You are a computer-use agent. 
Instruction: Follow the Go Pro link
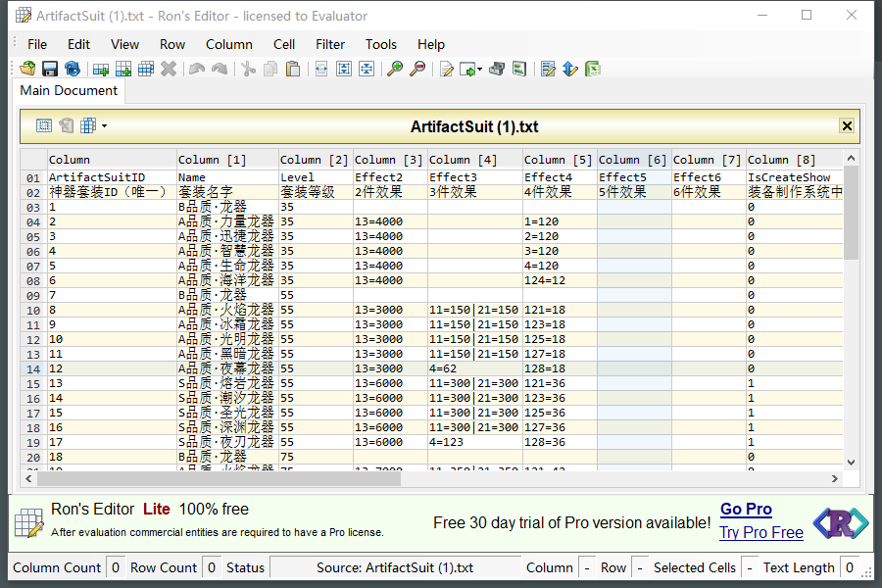point(746,510)
